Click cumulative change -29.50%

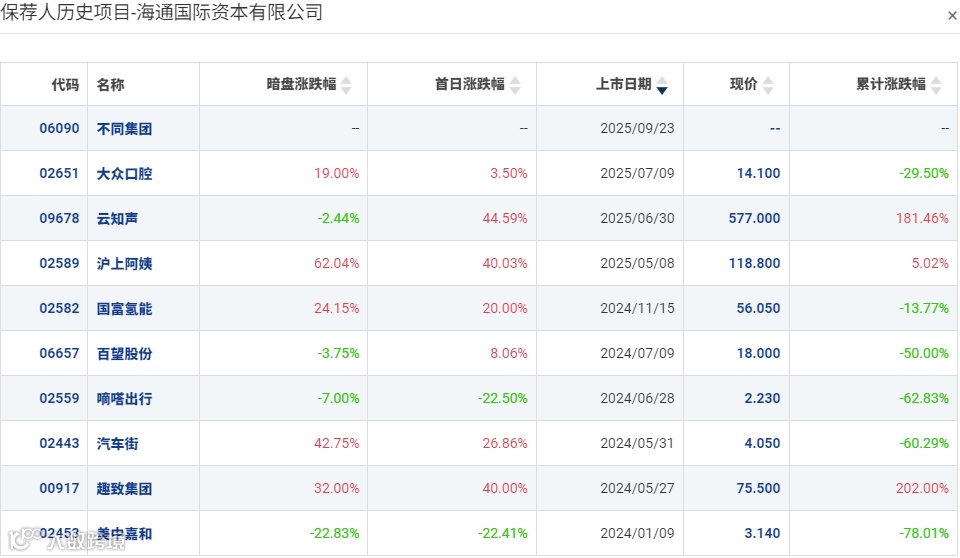click(x=924, y=173)
